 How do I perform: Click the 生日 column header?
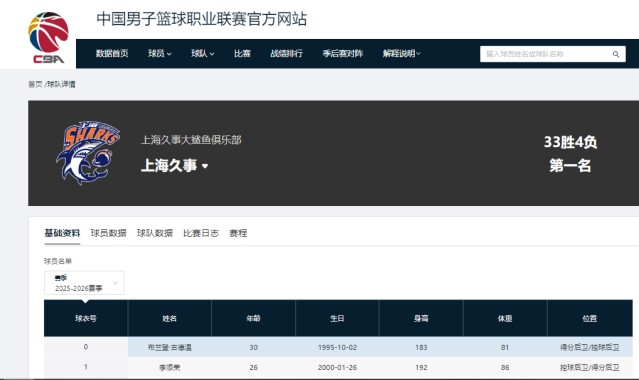tap(337, 318)
